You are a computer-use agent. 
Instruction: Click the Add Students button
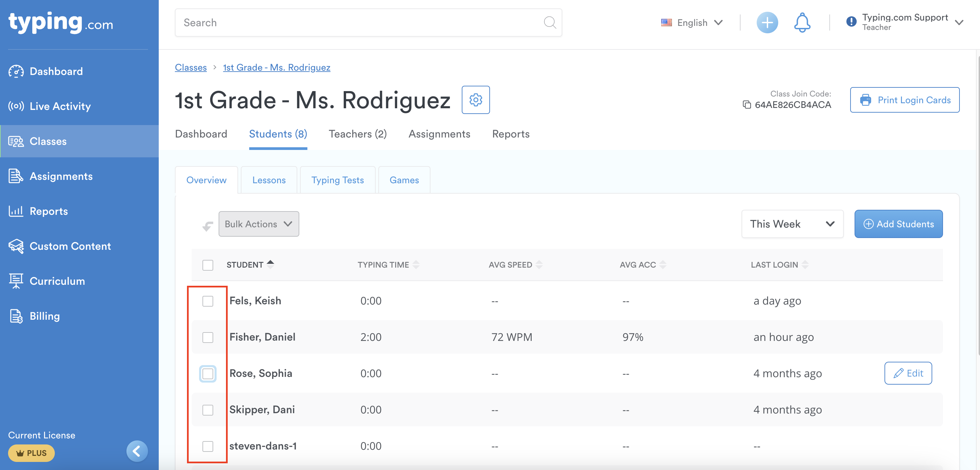(x=898, y=224)
